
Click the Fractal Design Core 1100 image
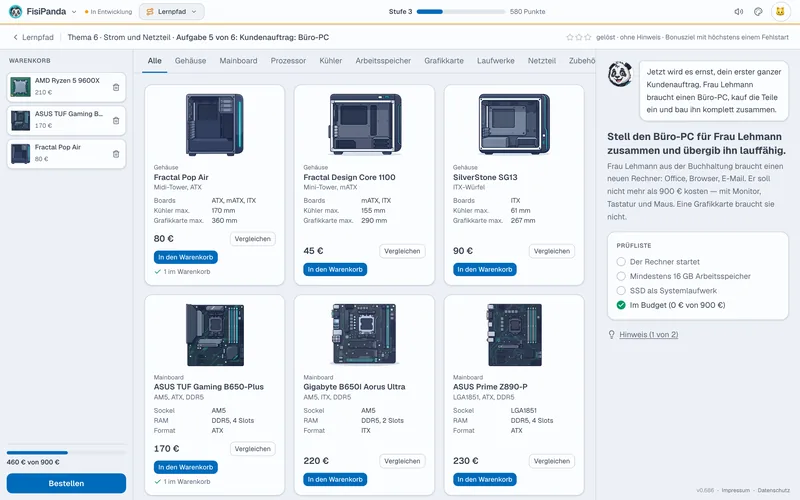click(x=364, y=124)
